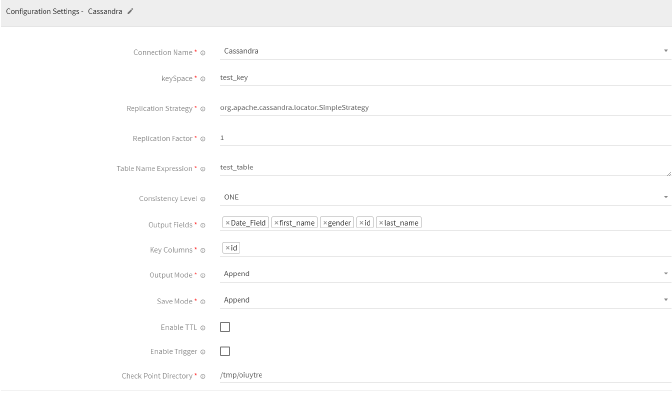Open the Consistency Level dropdown
The image size is (672, 394).
tap(445, 197)
